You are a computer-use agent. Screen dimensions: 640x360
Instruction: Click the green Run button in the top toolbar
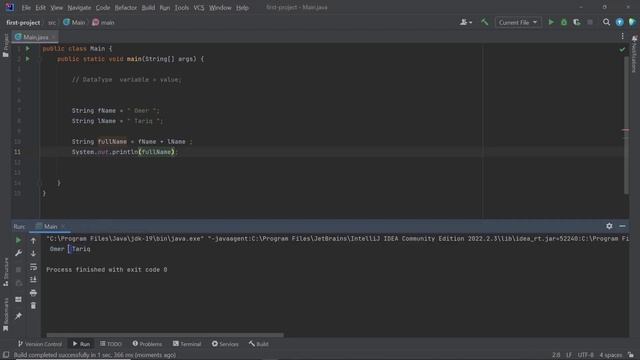[551, 22]
